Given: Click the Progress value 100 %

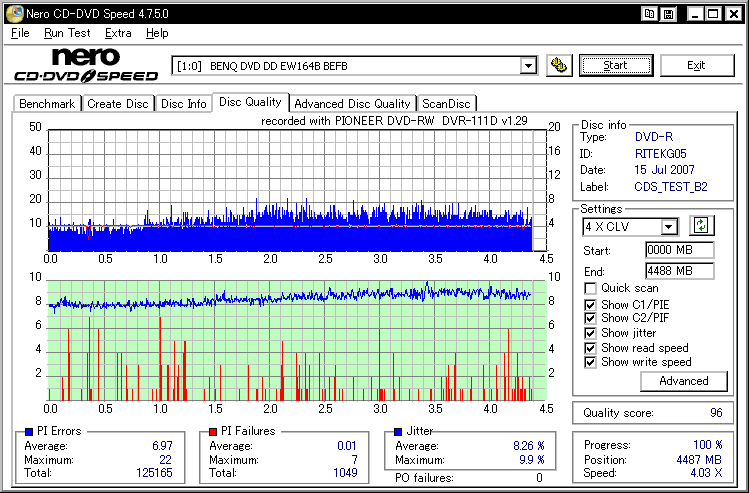Looking at the screenshot, I should [707, 445].
